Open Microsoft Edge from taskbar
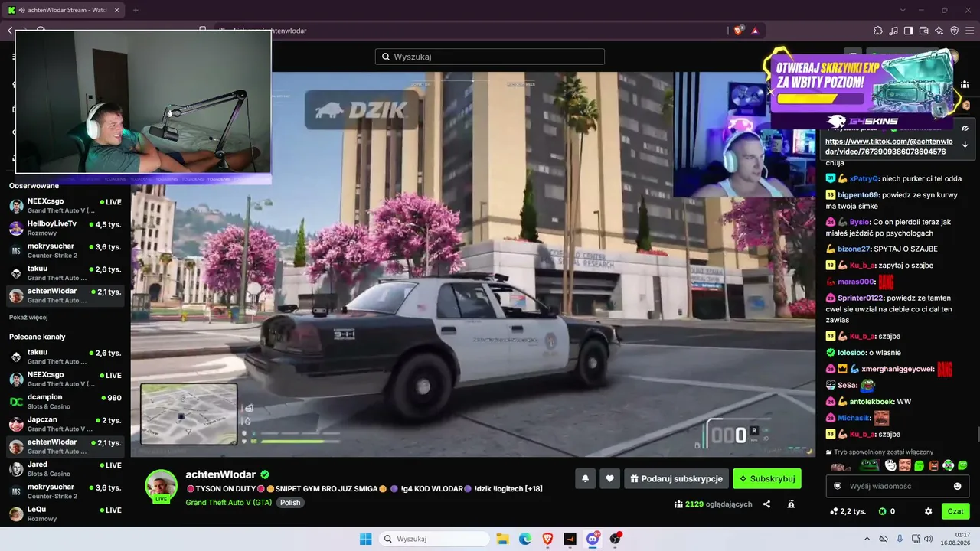Image resolution: width=980 pixels, height=551 pixels. click(x=525, y=539)
